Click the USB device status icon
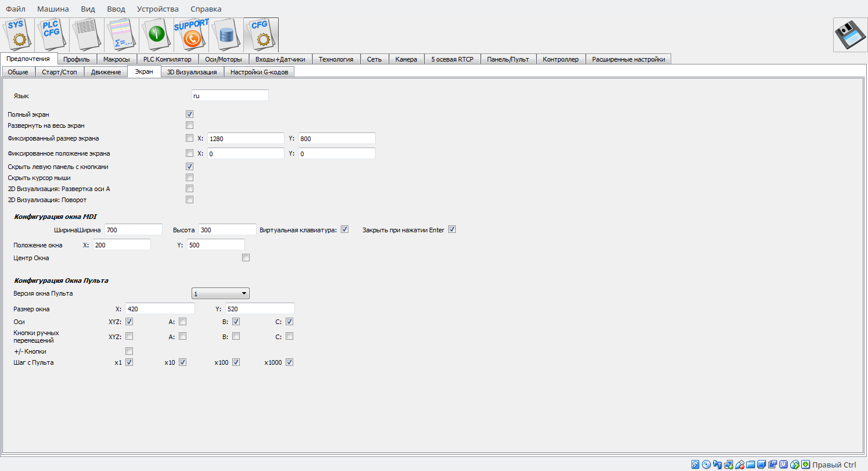The width and height of the screenshot is (868, 471). pyautogui.click(x=740, y=465)
